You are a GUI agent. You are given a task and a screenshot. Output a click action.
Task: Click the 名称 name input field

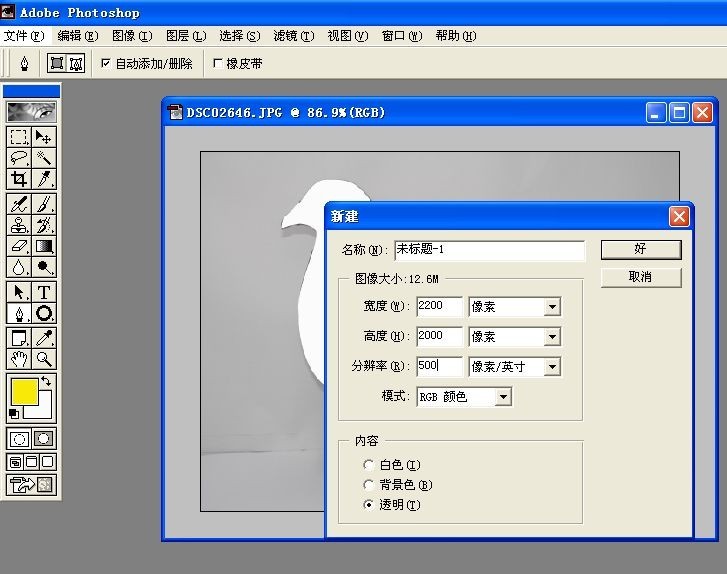point(490,250)
